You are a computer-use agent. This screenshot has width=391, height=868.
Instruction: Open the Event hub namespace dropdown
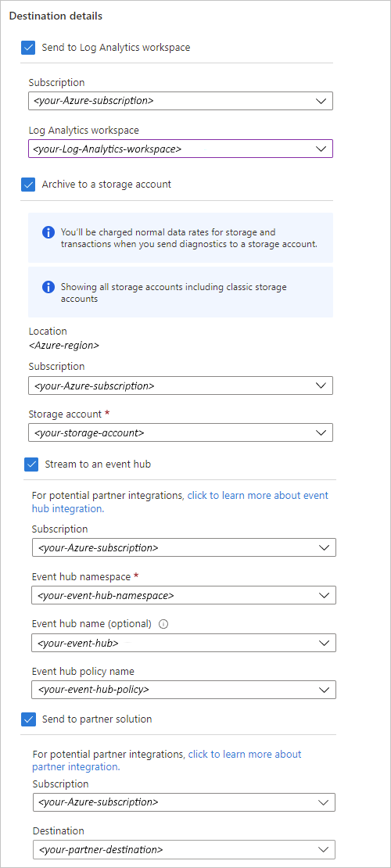184,595
